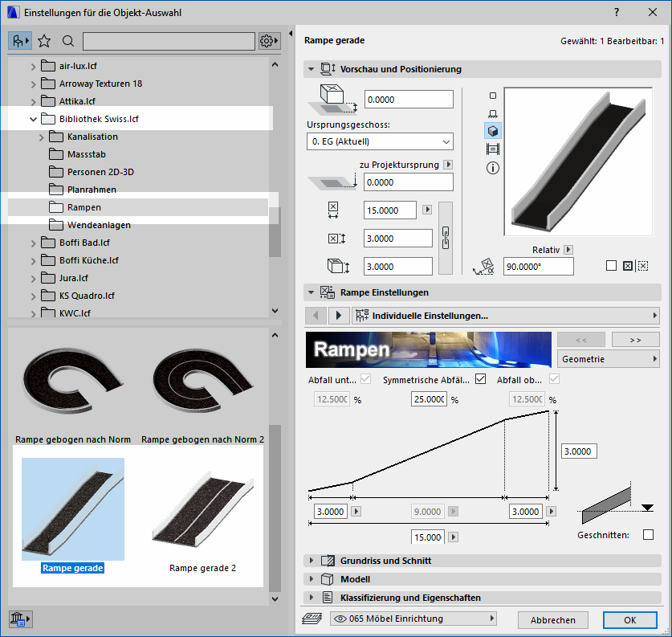The image size is (672, 637).
Task: Click the rotation angle icon
Action: (483, 266)
